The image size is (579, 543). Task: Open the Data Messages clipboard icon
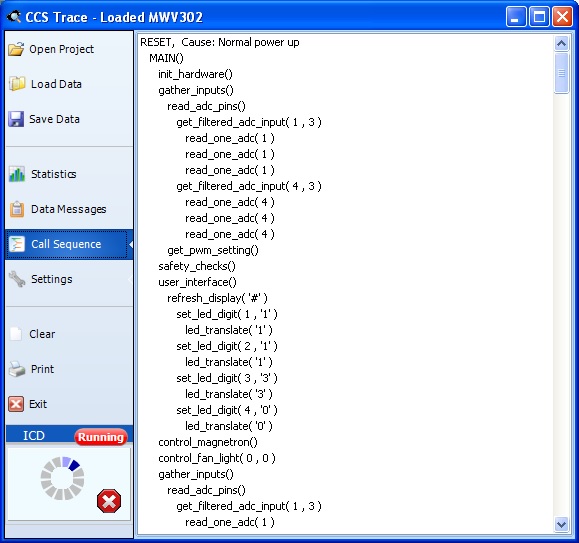[17, 209]
